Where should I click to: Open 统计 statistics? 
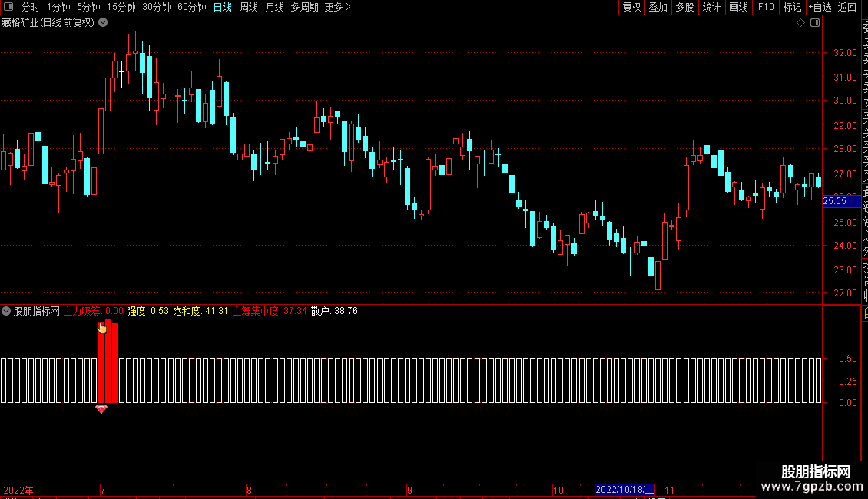tap(711, 7)
